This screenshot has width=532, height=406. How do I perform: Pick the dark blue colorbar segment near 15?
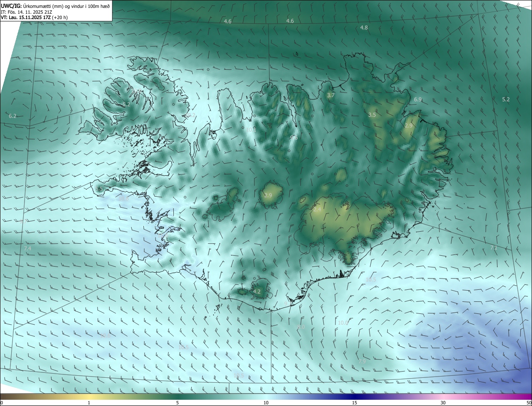(x=355, y=396)
